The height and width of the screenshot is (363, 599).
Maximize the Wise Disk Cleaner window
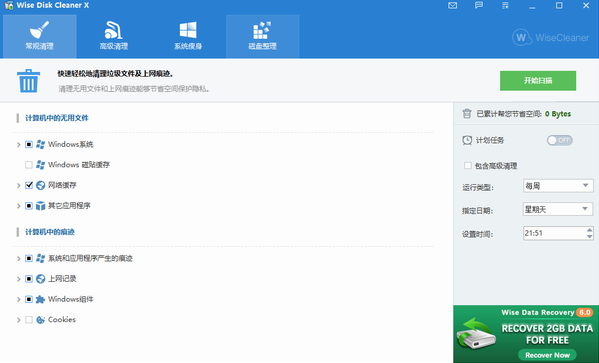coord(559,5)
